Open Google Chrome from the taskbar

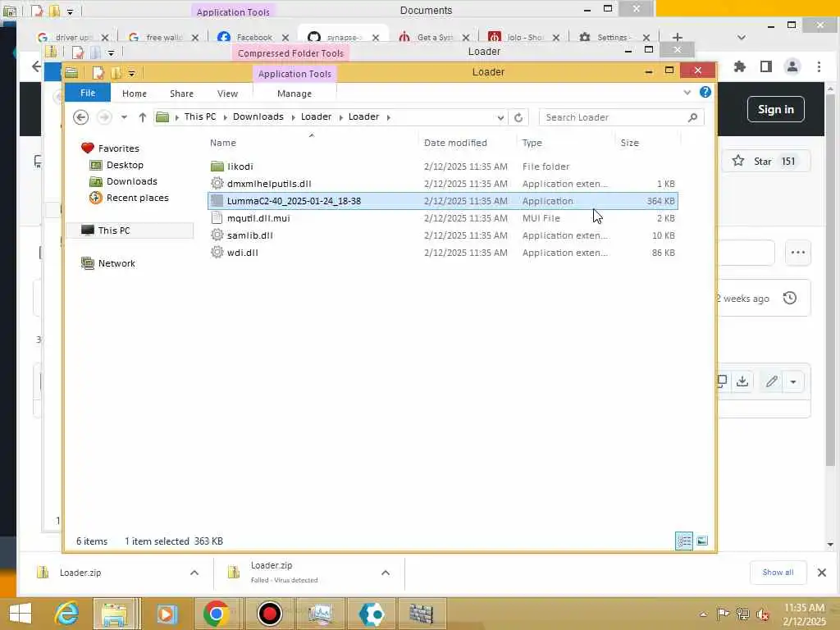click(x=216, y=614)
